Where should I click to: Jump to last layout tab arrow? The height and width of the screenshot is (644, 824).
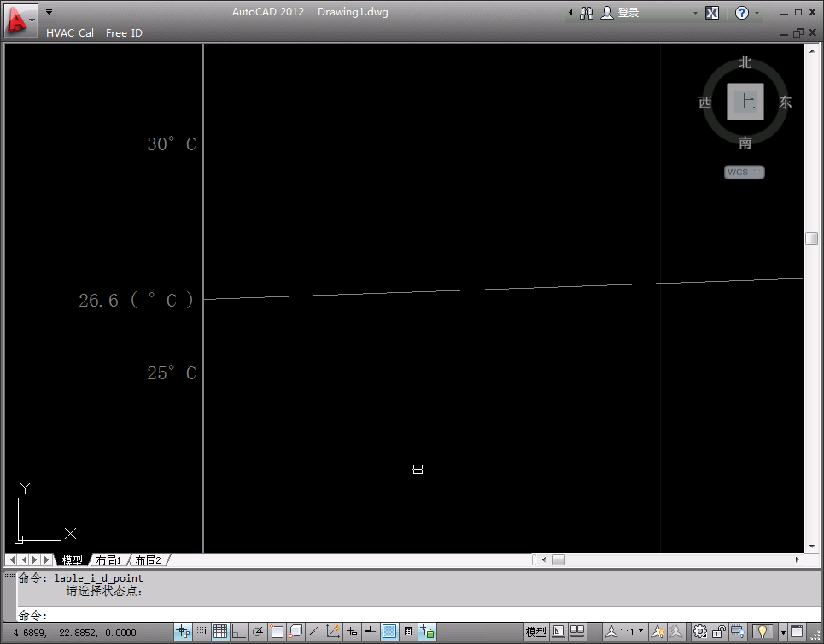pos(47,560)
